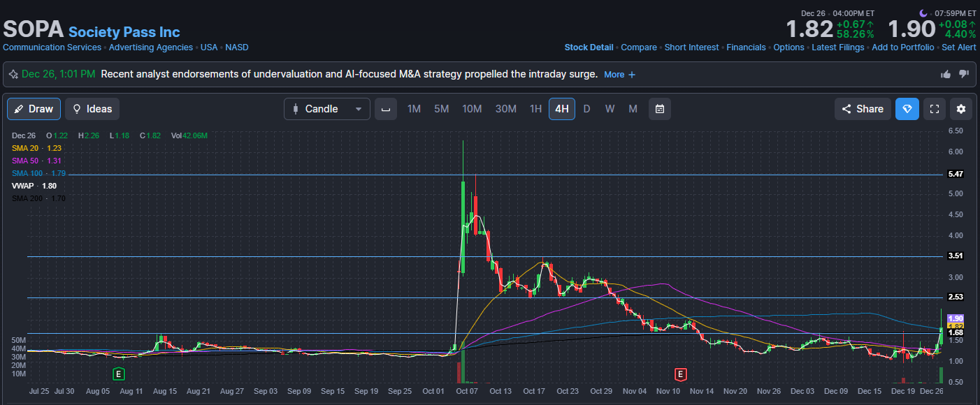Open the calendar date range icon

coord(660,109)
